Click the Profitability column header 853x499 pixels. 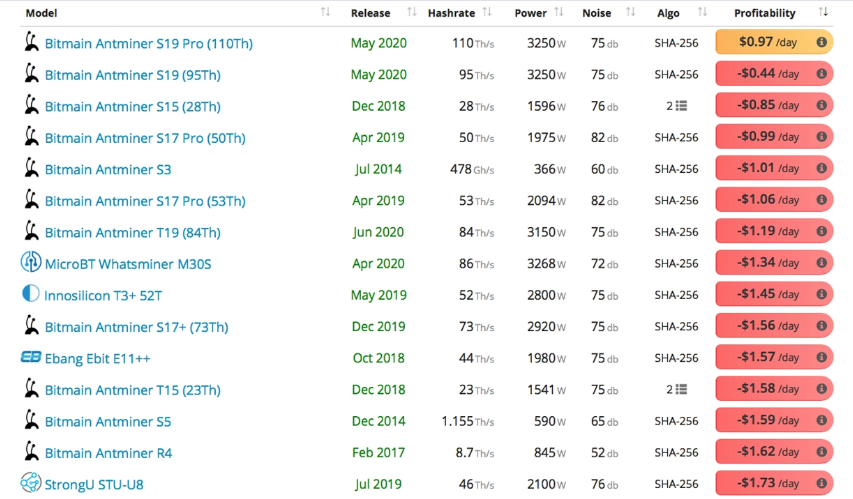(x=765, y=13)
